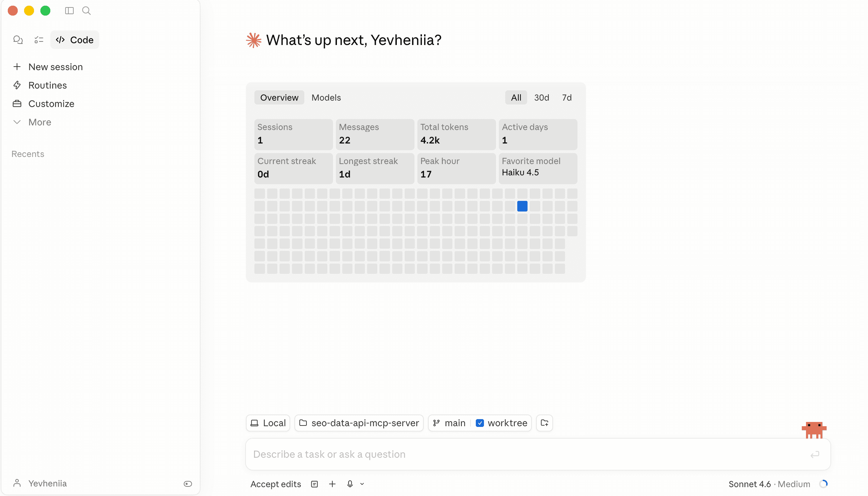Open the Routines page

pyautogui.click(x=47, y=85)
